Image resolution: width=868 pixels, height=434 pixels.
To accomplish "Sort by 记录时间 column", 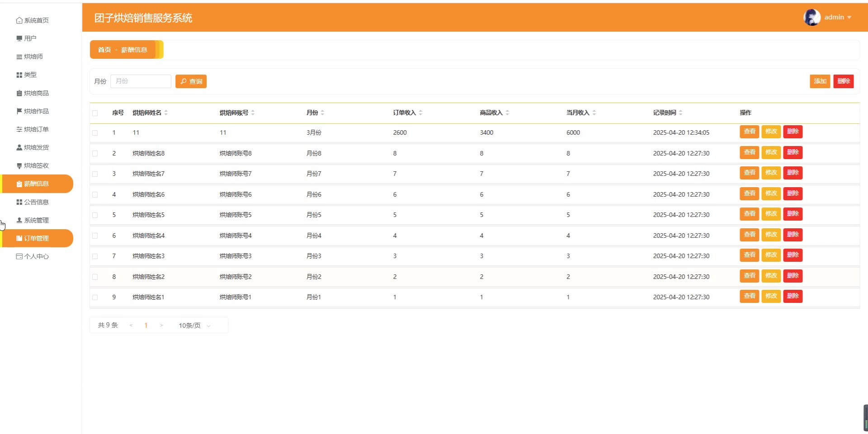I will pos(681,113).
